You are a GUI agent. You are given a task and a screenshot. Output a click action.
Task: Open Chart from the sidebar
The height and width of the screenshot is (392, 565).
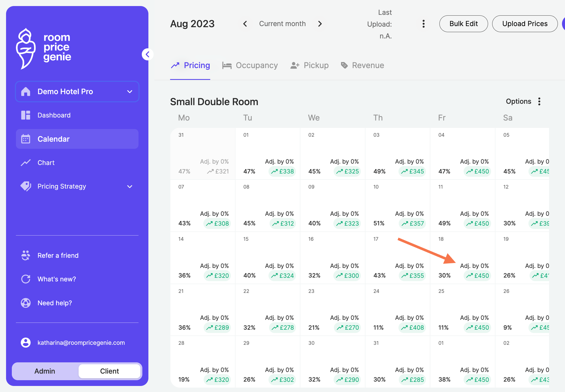pyautogui.click(x=77, y=163)
